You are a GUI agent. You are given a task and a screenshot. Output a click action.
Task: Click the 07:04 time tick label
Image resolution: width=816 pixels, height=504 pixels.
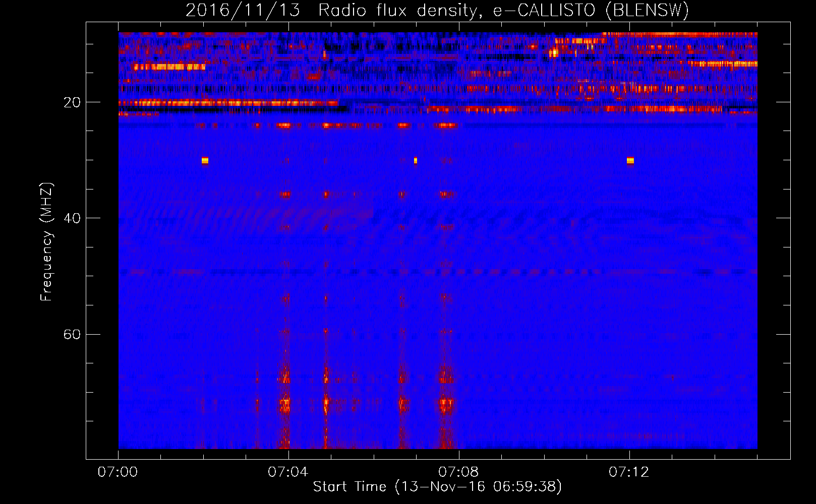(288, 472)
